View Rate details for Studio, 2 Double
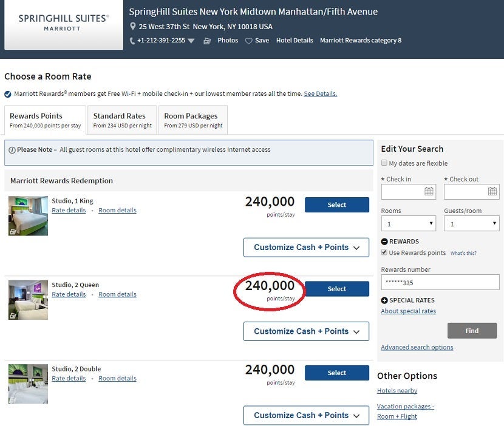Screen dimensions: 504x426 click(x=69, y=378)
